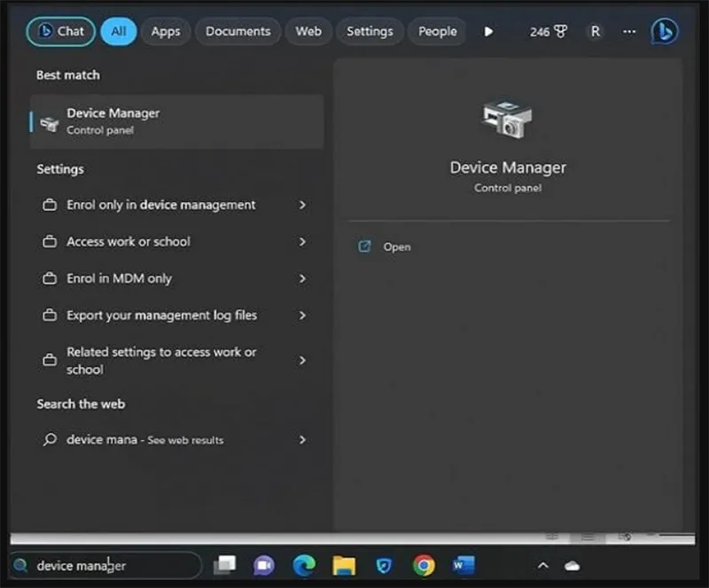The width and height of the screenshot is (709, 588).
Task: Click the briefcase icon beside Access work or school
Action: click(x=50, y=242)
